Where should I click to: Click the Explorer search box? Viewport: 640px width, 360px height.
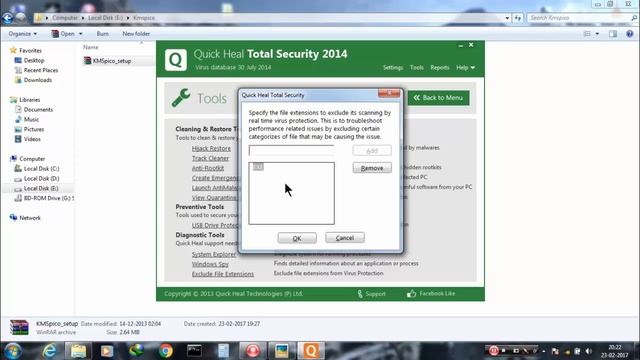click(582, 18)
